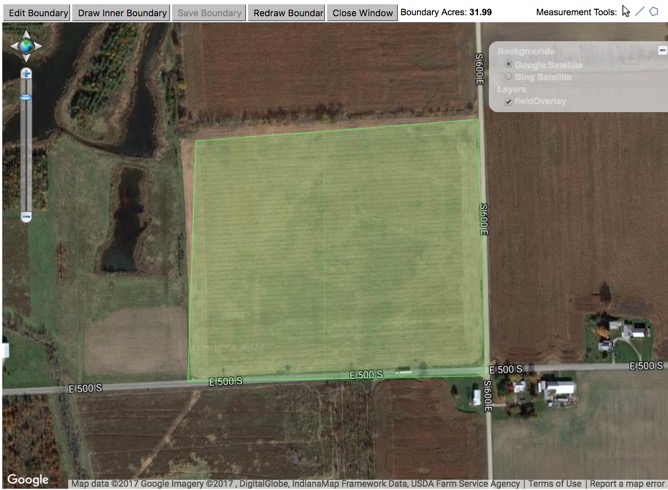Zoom in with the plus icon
Viewport: 668px width, 490px height.
[x=26, y=73]
